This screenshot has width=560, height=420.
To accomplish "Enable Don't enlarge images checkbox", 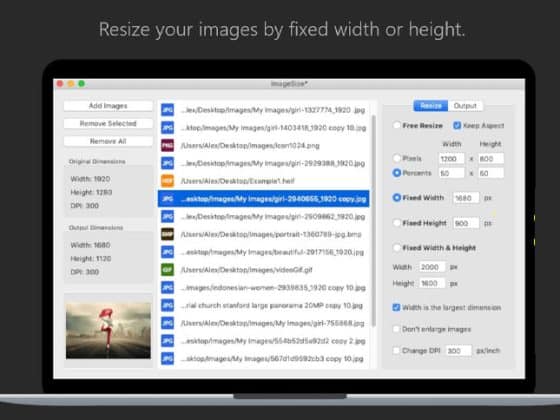I will tap(396, 329).
